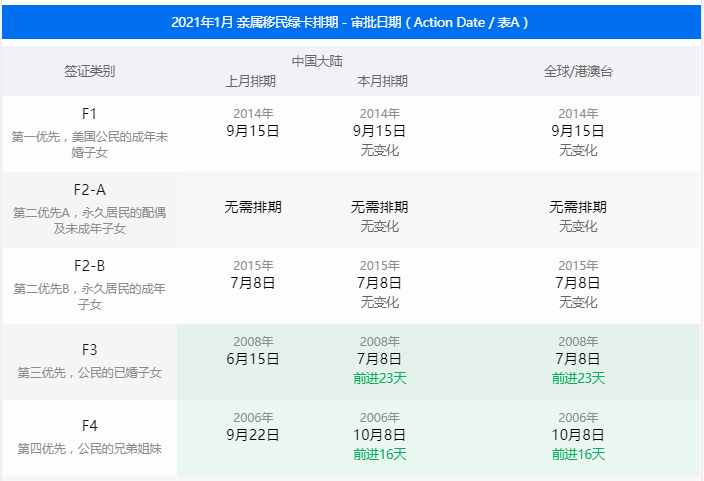The height and width of the screenshot is (481, 704).
Task: Click F4 this month 前进16天 text
Action: (x=380, y=454)
